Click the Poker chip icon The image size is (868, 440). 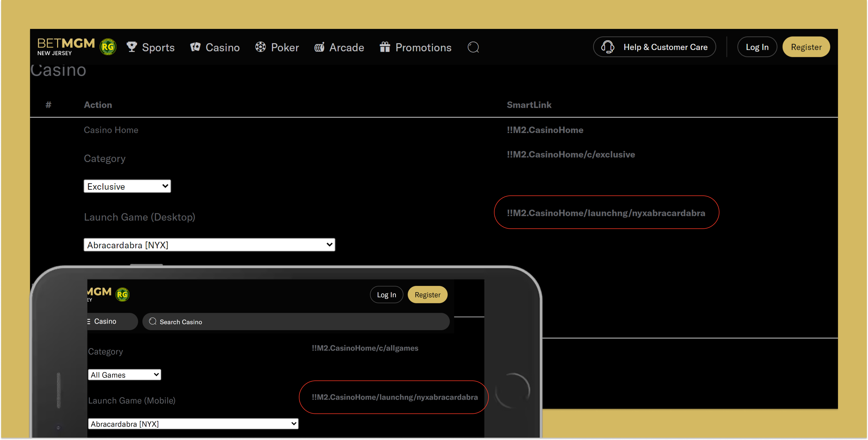(x=260, y=47)
